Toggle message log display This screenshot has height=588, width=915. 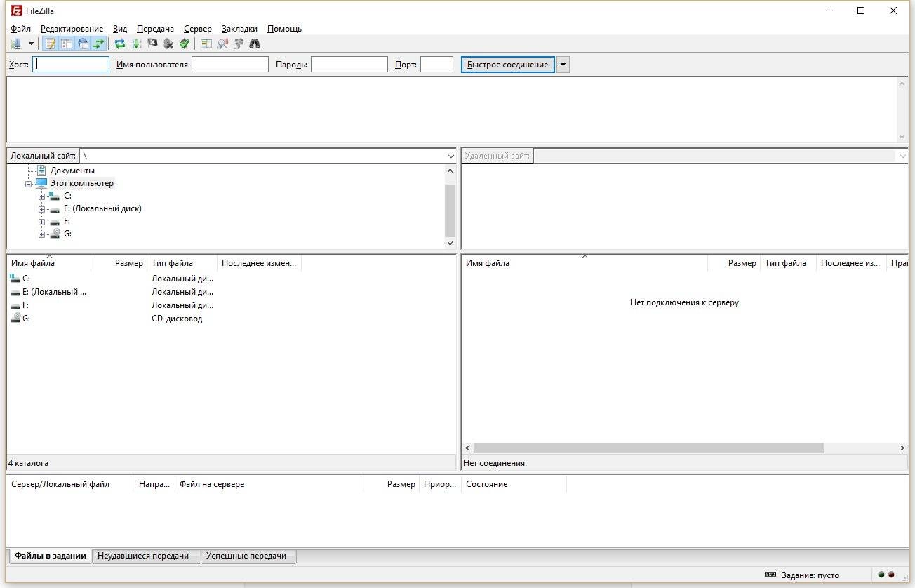51,44
